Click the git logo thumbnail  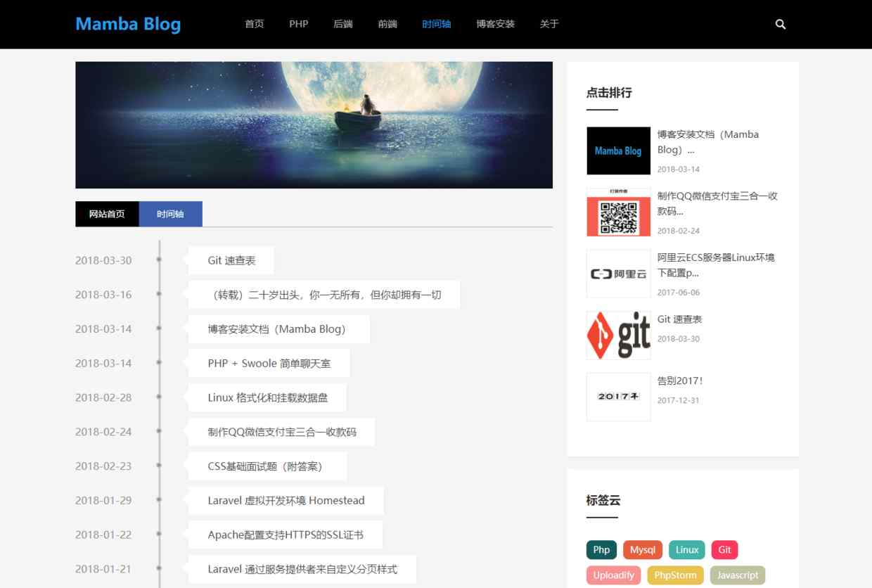pyautogui.click(x=618, y=335)
